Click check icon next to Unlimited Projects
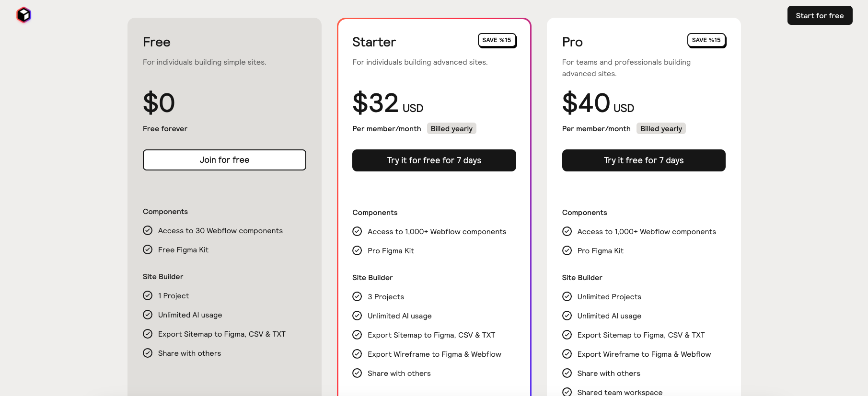 pyautogui.click(x=567, y=296)
